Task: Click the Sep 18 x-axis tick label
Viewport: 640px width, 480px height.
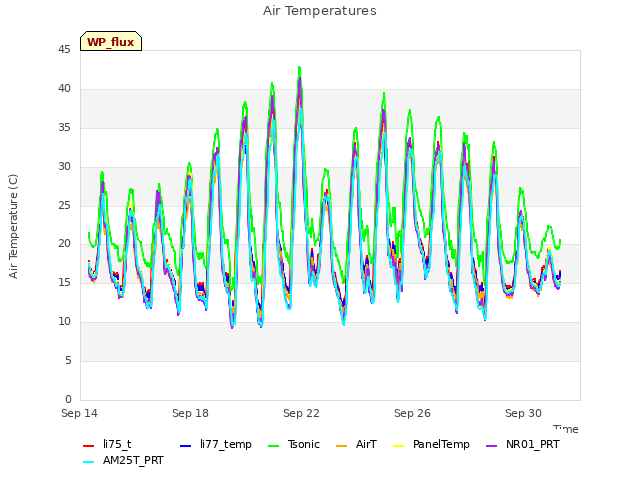Action: coord(191,413)
